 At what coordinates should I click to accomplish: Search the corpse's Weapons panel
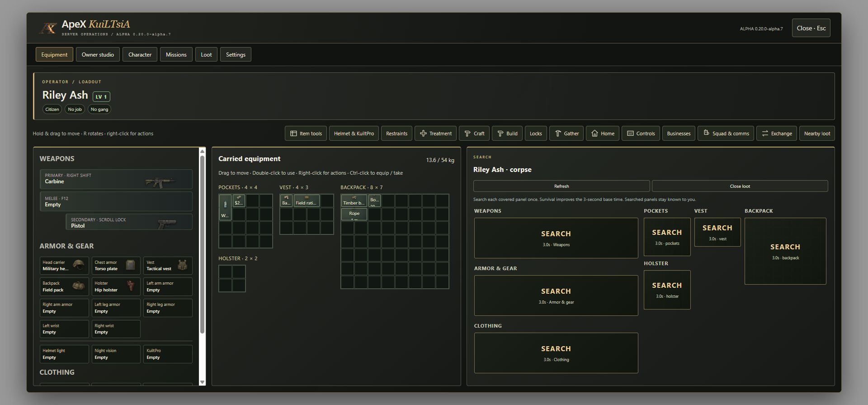pyautogui.click(x=556, y=238)
